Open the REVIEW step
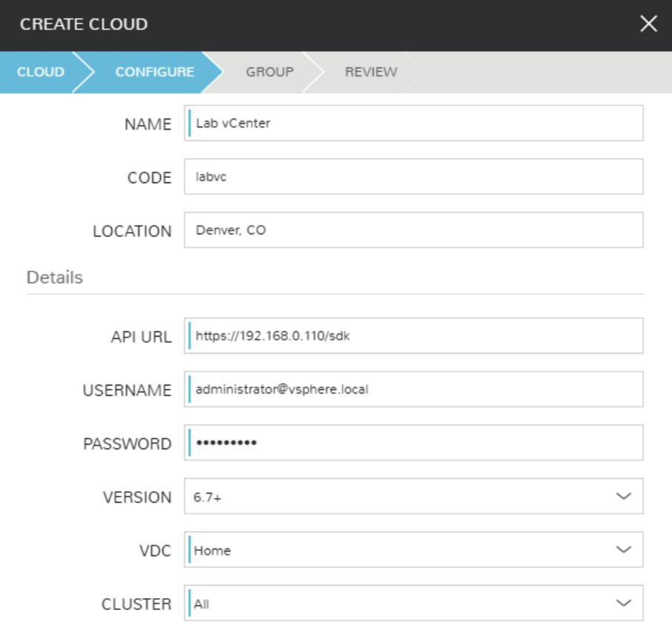This screenshot has width=672, height=636. pyautogui.click(x=371, y=72)
